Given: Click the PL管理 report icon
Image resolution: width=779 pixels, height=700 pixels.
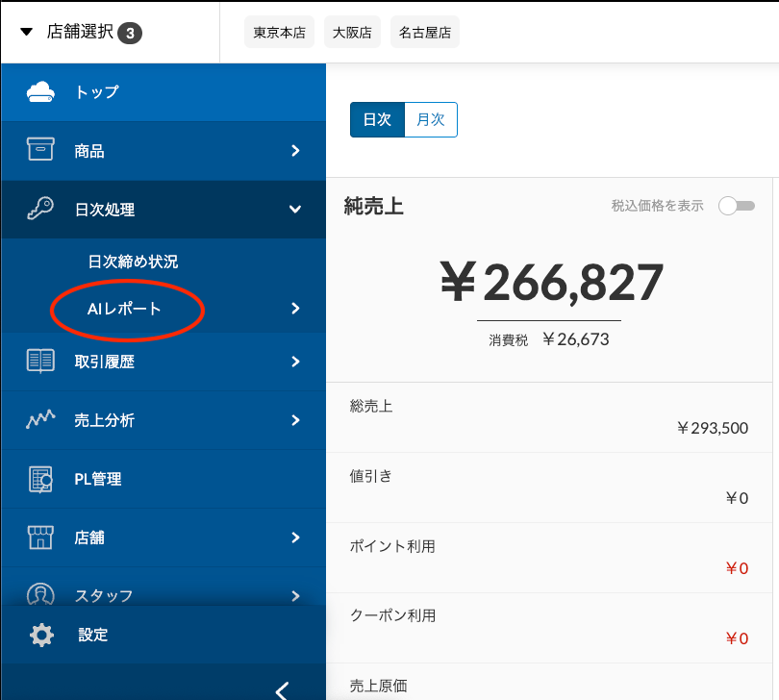Looking at the screenshot, I should click(x=40, y=479).
